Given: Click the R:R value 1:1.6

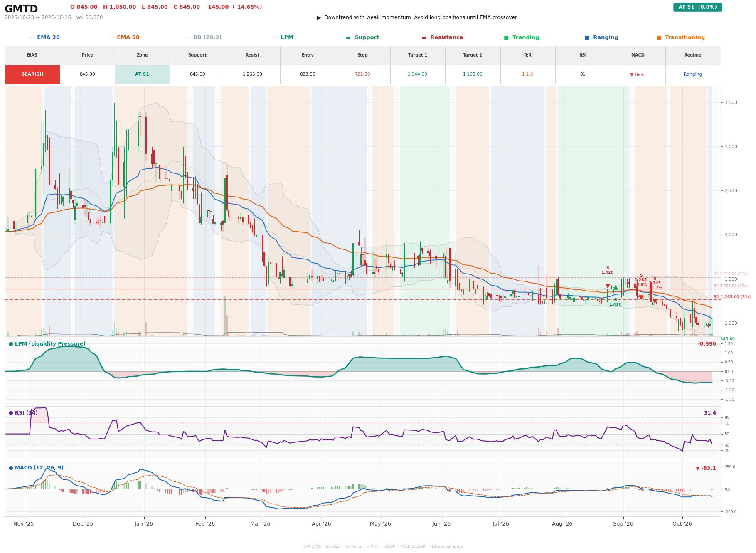Looking at the screenshot, I should pos(527,74).
